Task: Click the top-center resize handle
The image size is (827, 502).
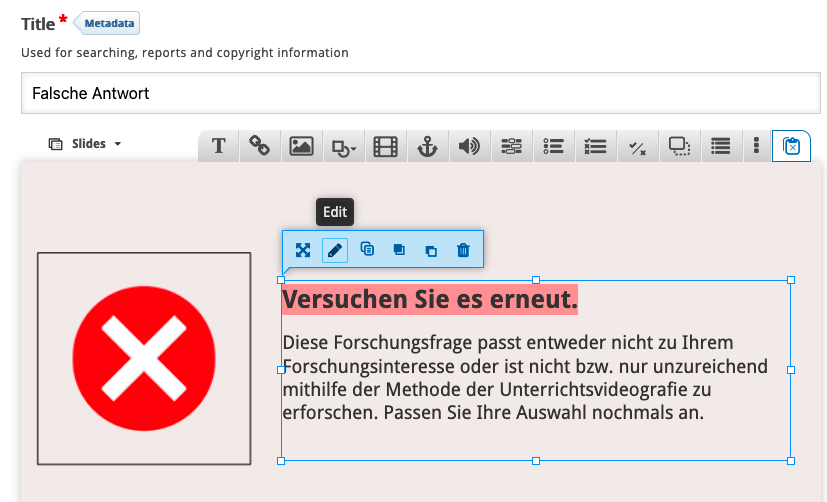Action: pos(536,280)
